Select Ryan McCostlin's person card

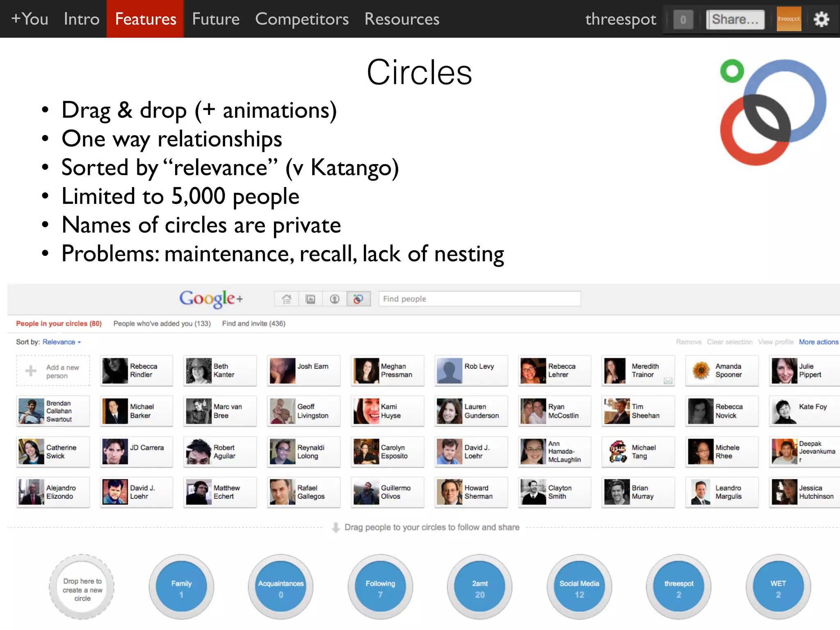click(x=555, y=411)
